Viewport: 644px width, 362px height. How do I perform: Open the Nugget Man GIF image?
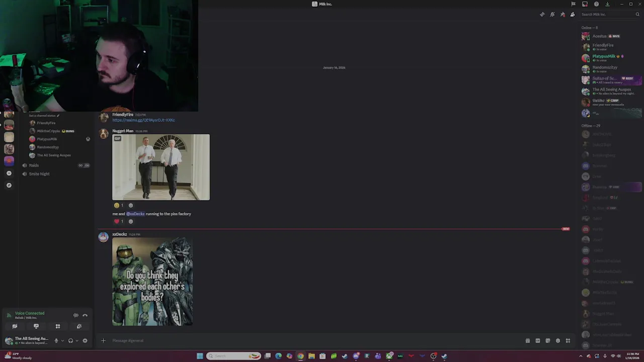tap(161, 167)
